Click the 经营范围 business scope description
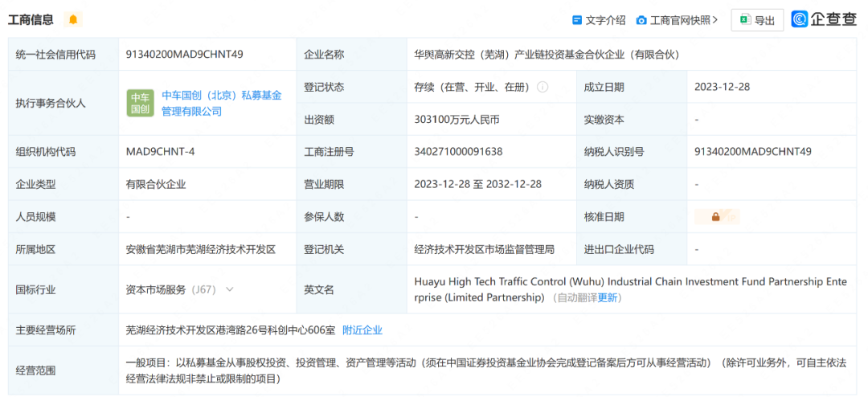The height and width of the screenshot is (397, 868). coord(486,370)
